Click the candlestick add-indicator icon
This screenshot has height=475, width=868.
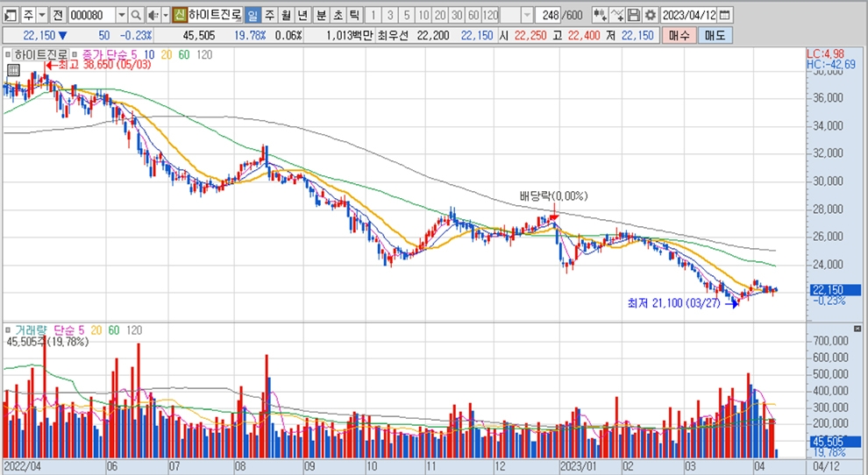[600, 16]
